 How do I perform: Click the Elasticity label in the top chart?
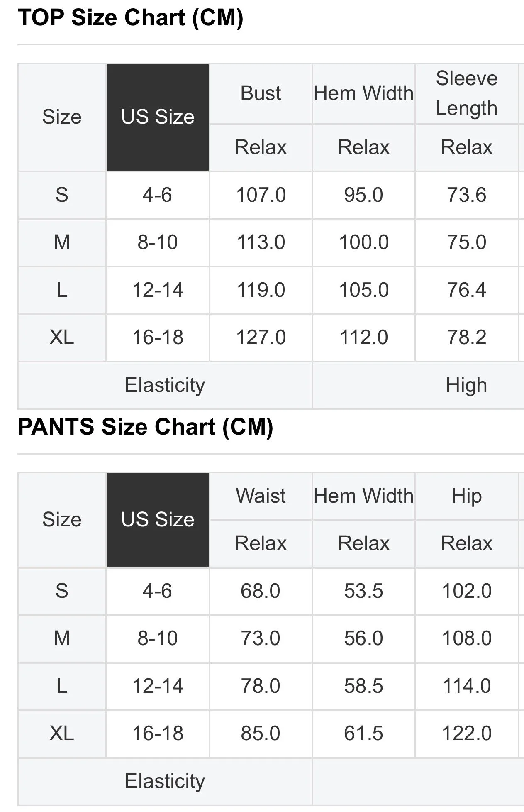(x=165, y=385)
